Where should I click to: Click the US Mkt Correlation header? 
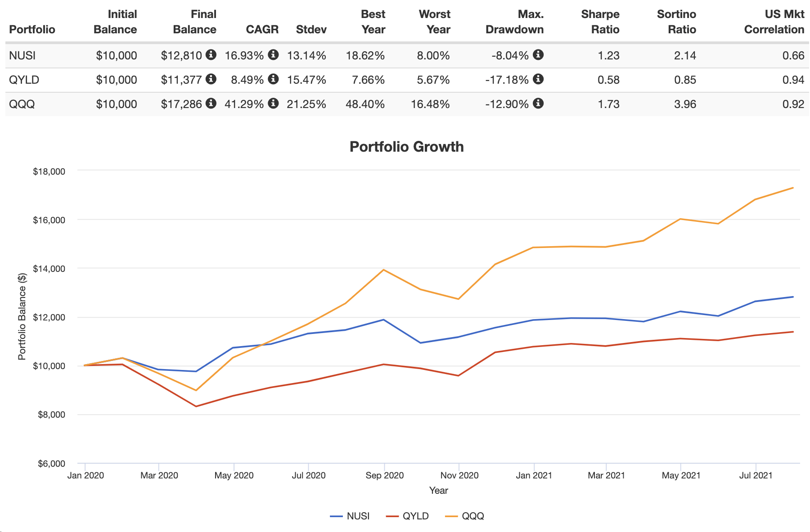click(x=774, y=22)
